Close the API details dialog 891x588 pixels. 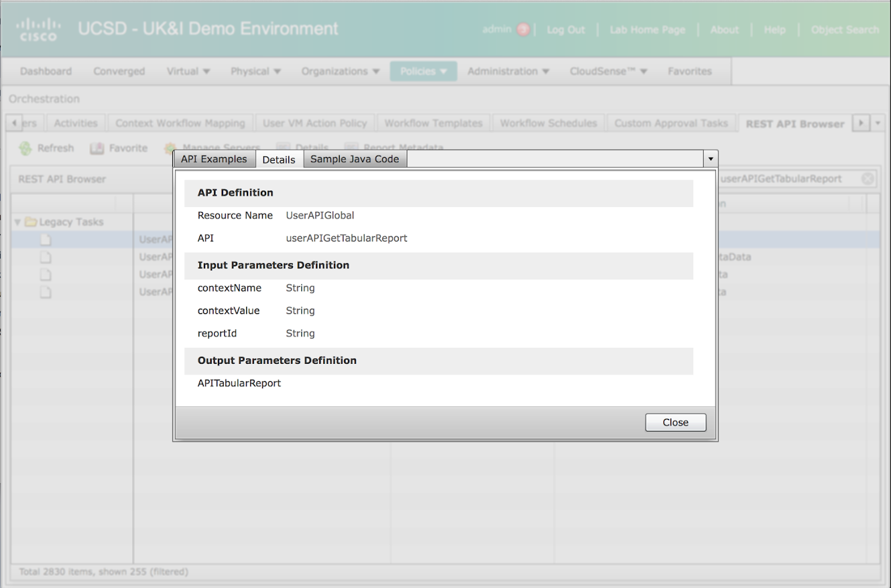(x=675, y=422)
